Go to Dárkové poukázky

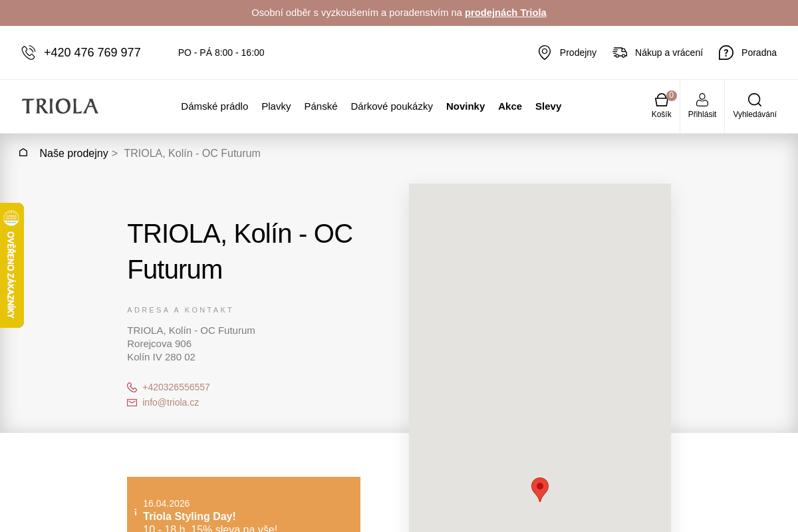392,106
